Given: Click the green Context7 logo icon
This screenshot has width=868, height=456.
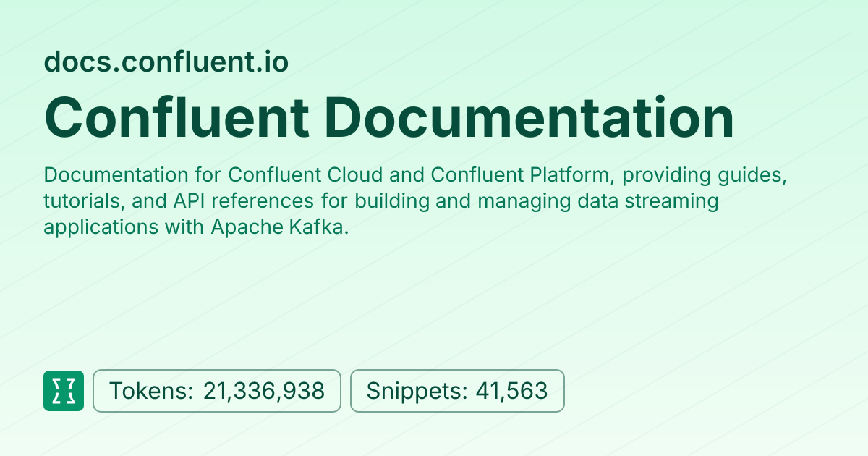Looking at the screenshot, I should (x=64, y=391).
